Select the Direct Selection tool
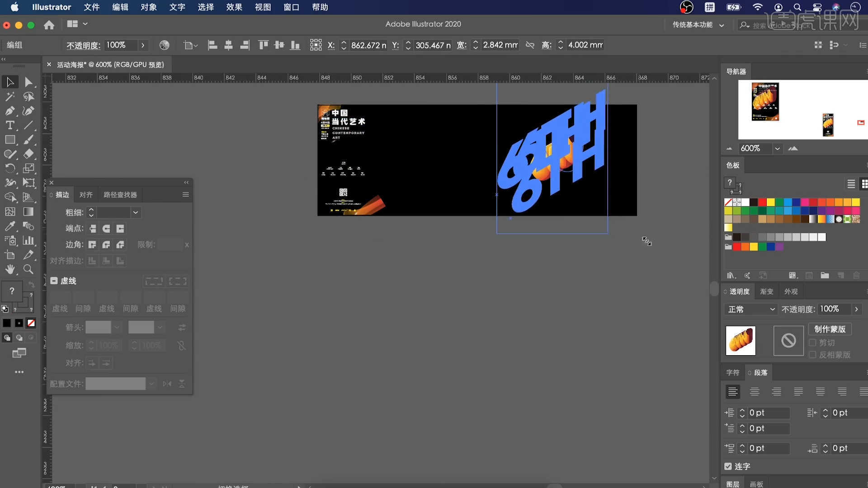Image resolution: width=868 pixels, height=488 pixels. pos(28,82)
